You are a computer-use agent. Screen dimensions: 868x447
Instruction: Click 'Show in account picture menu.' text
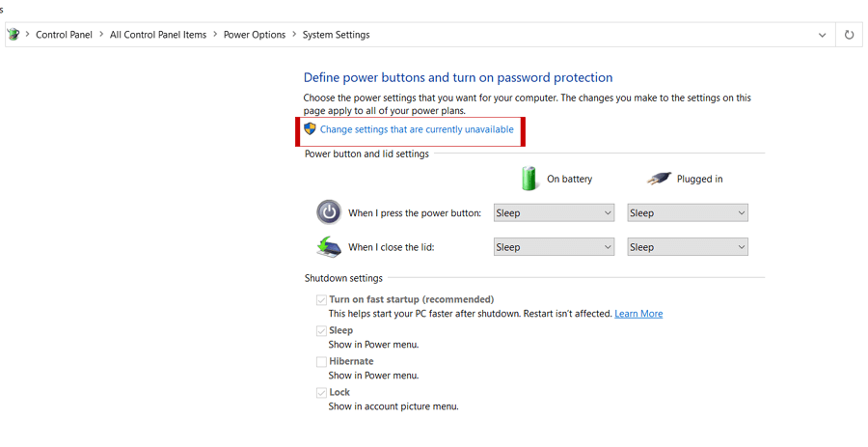[393, 406]
